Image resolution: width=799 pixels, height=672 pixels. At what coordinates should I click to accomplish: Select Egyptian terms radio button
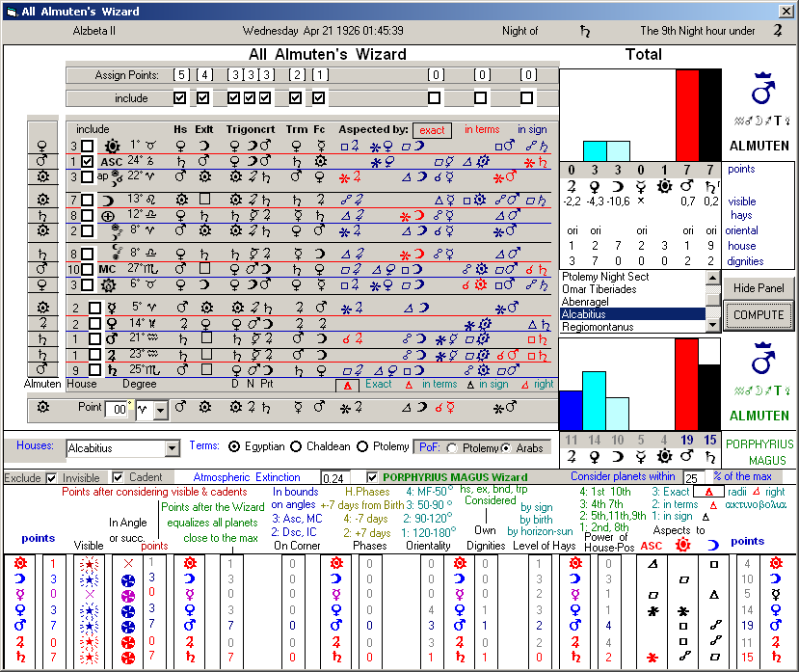coord(234,446)
